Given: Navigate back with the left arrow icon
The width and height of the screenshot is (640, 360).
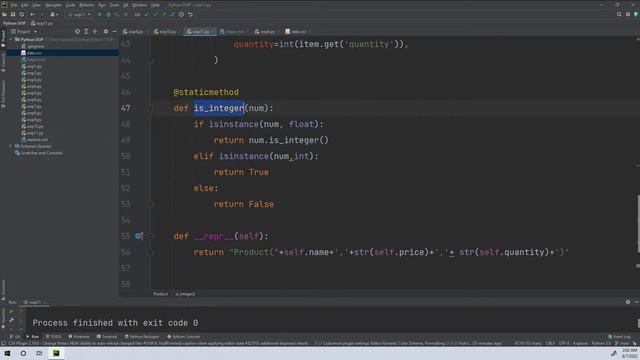Looking at the screenshot, I should [33, 14].
